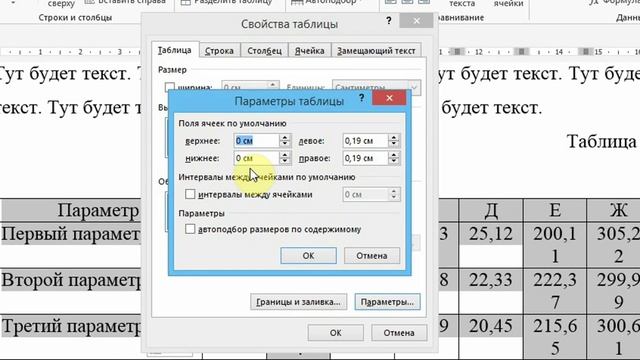This screenshot has width=640, height=360.
Task: Click the Второй параметр row label
Action: click(x=71, y=280)
